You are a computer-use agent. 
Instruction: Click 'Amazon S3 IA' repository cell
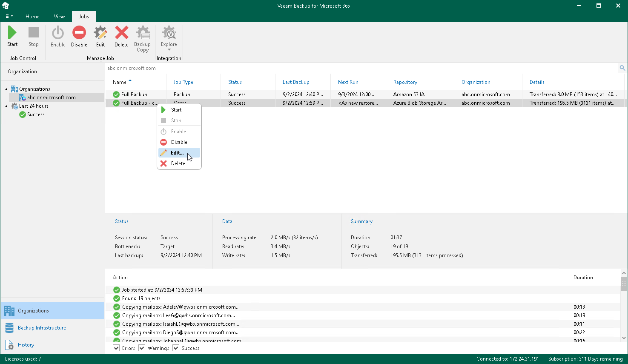point(409,95)
